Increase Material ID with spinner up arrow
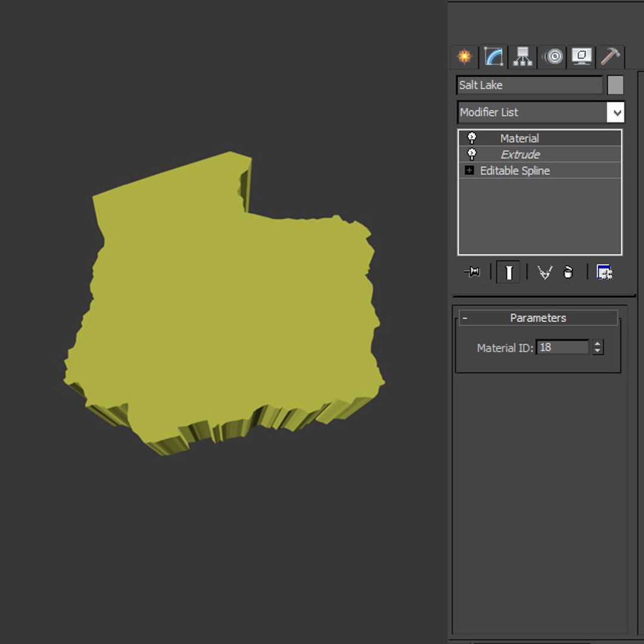Screen dimensions: 644x644 pyautogui.click(x=597, y=344)
